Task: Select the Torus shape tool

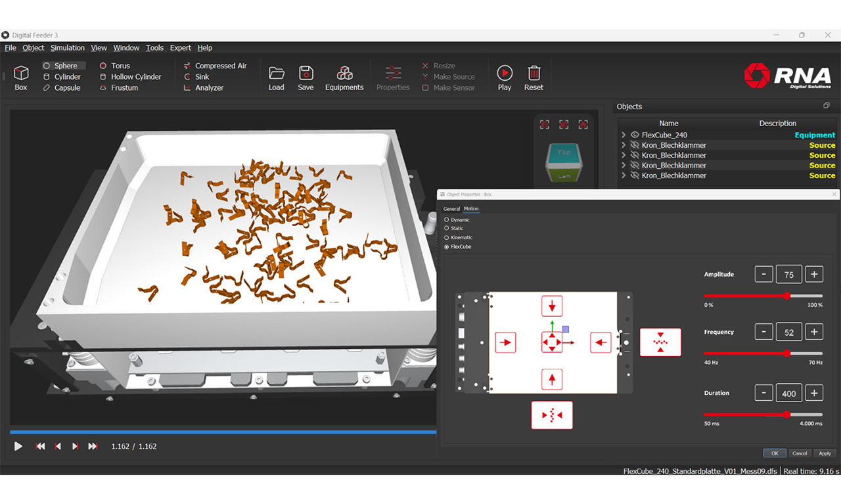Action: coord(115,66)
